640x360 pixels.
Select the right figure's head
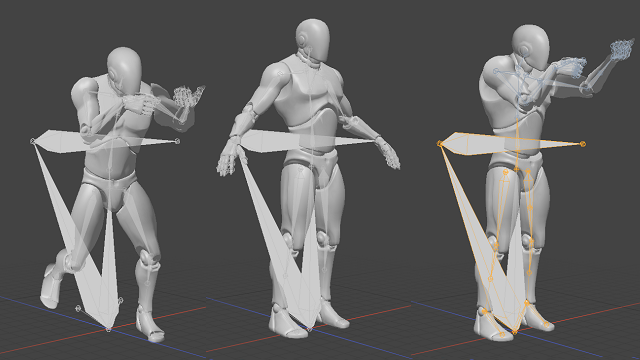click(x=531, y=47)
